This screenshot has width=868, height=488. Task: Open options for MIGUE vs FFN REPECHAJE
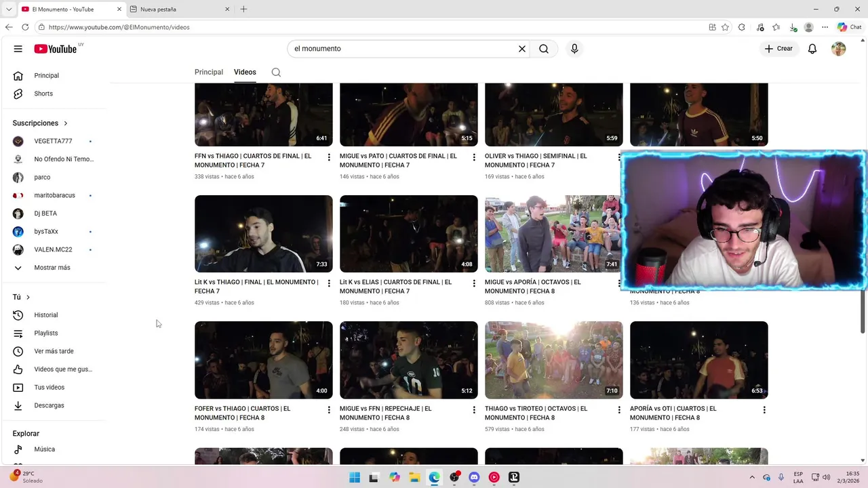(474, 410)
